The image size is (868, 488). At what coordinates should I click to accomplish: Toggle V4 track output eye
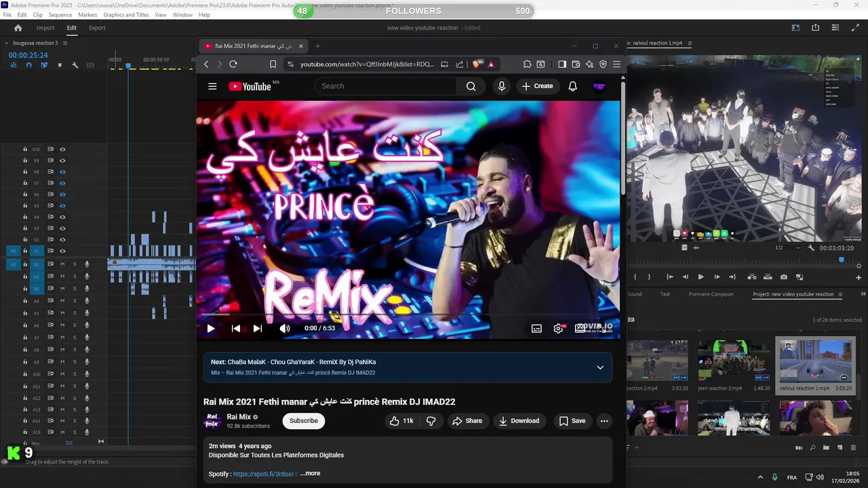(x=62, y=217)
